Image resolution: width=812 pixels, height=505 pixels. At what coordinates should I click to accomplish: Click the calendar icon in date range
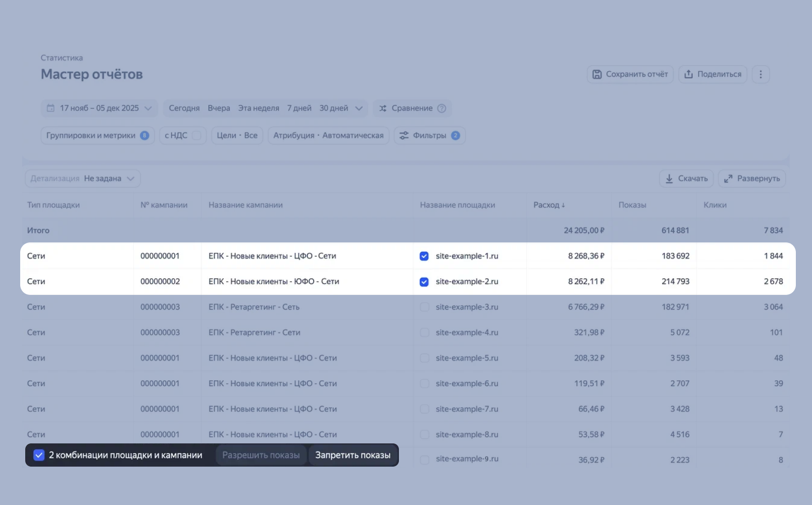[50, 108]
